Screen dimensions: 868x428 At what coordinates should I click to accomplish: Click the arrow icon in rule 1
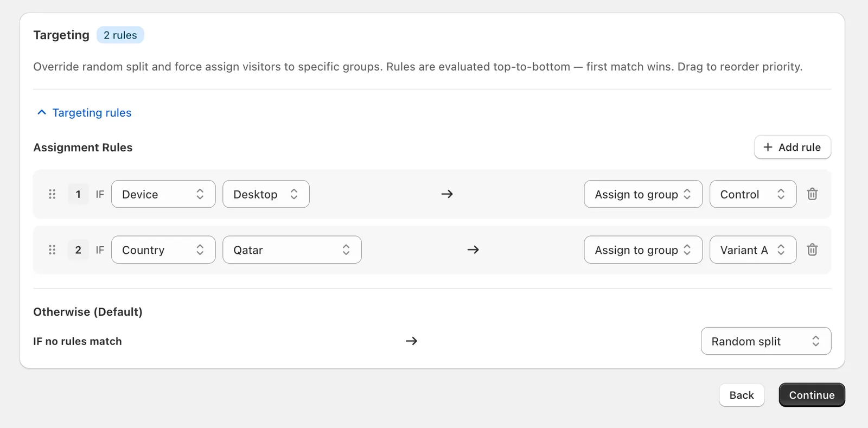[447, 194]
